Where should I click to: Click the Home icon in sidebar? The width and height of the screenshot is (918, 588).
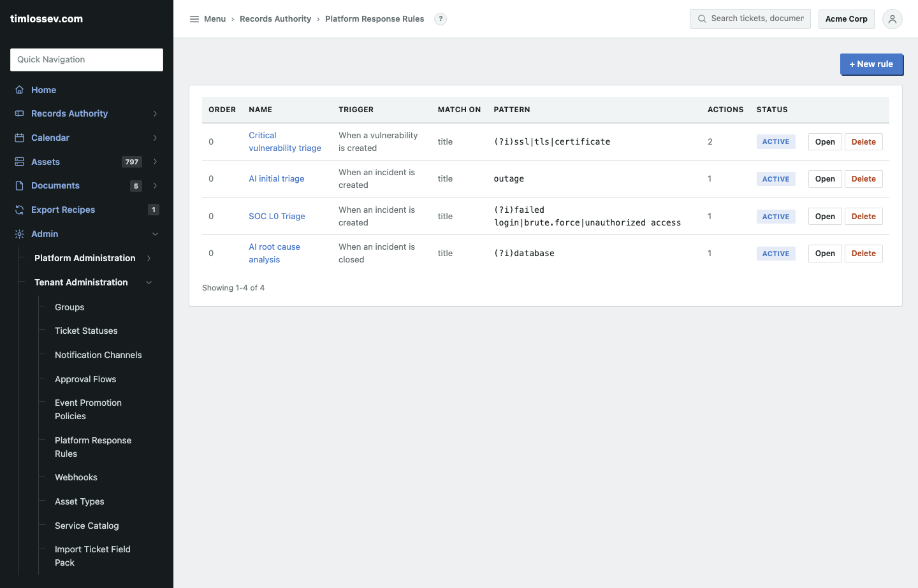tap(20, 90)
